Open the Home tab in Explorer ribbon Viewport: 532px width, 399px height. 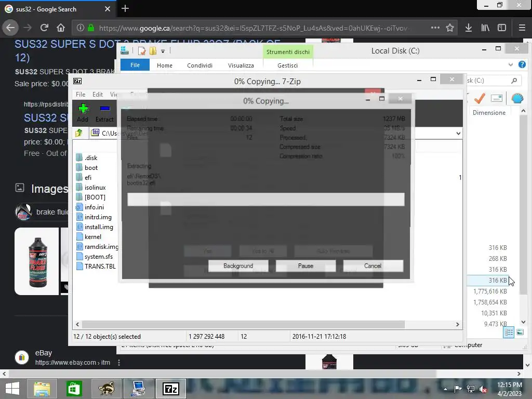tap(165, 65)
